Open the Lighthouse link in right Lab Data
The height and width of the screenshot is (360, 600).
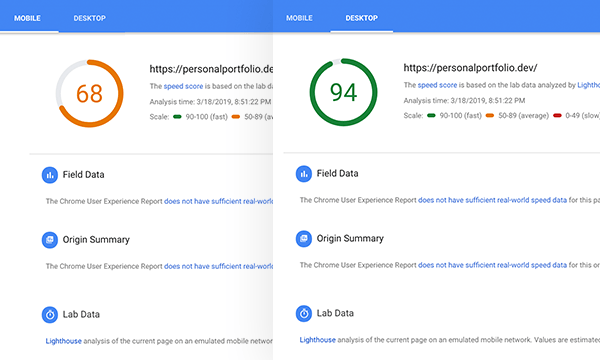[x=318, y=340]
